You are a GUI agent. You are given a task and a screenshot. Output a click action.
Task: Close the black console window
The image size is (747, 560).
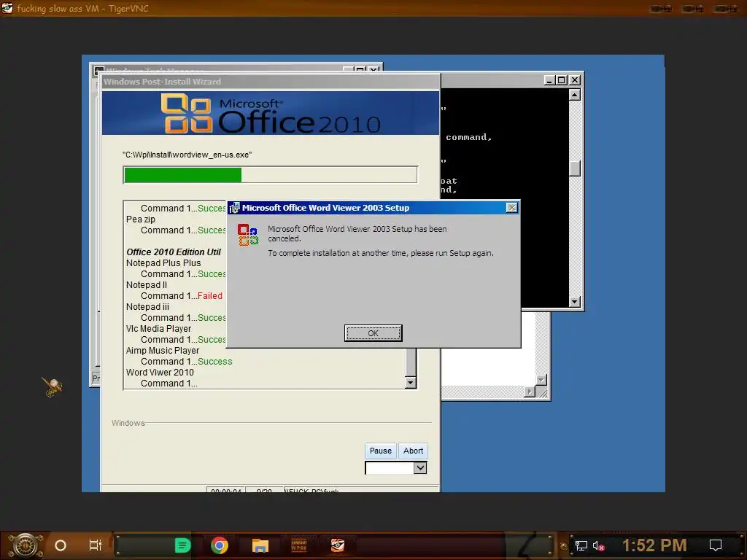coord(575,80)
